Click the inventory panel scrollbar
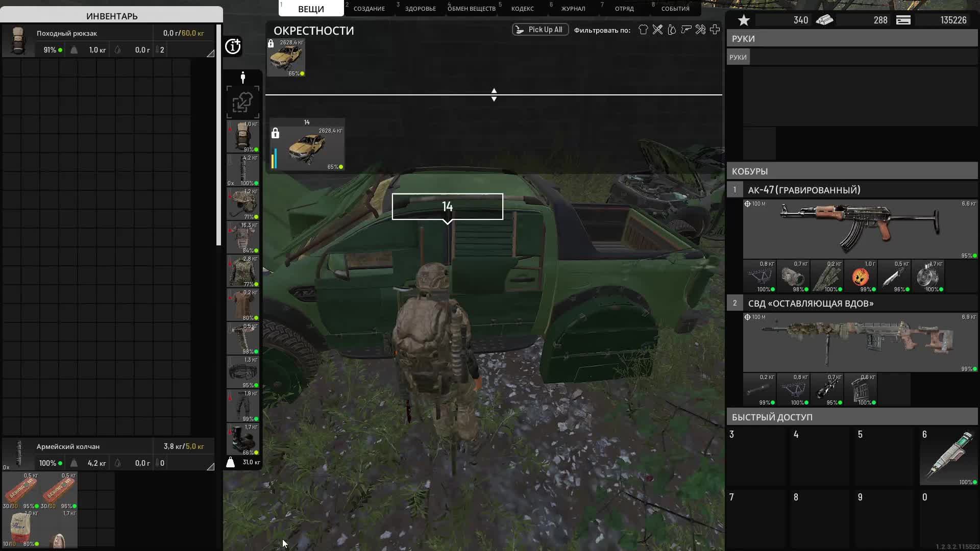The image size is (980, 551). 219,135
